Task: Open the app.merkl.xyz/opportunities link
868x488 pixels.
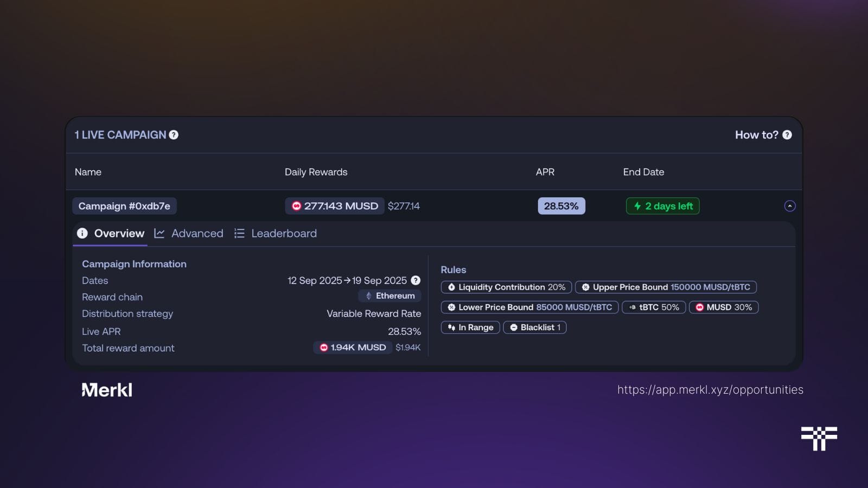Action: (x=711, y=389)
